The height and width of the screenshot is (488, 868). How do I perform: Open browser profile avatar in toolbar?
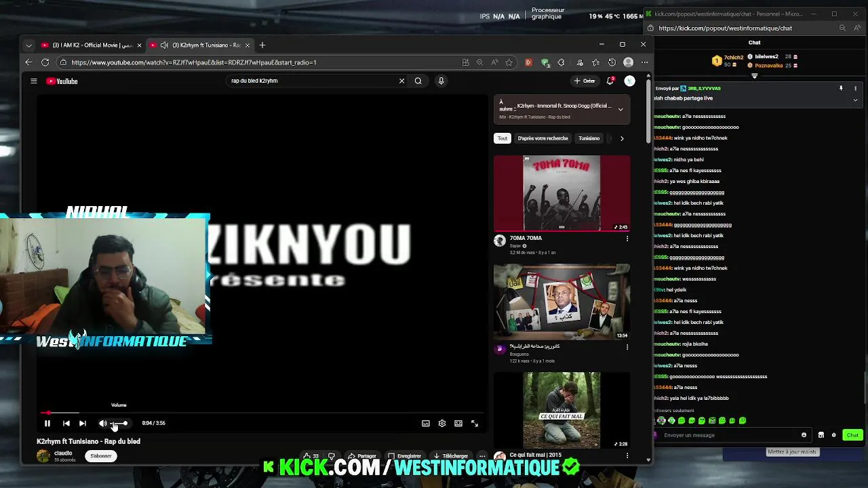[629, 62]
